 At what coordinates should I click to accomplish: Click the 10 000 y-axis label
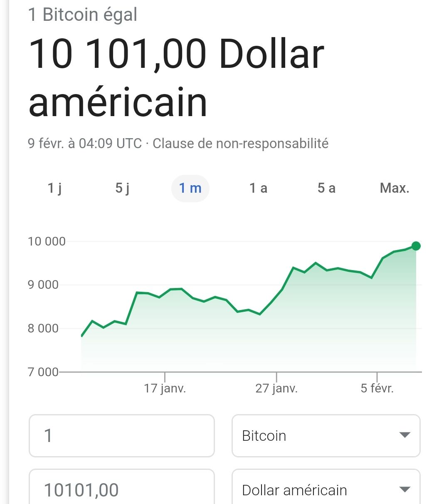47,241
